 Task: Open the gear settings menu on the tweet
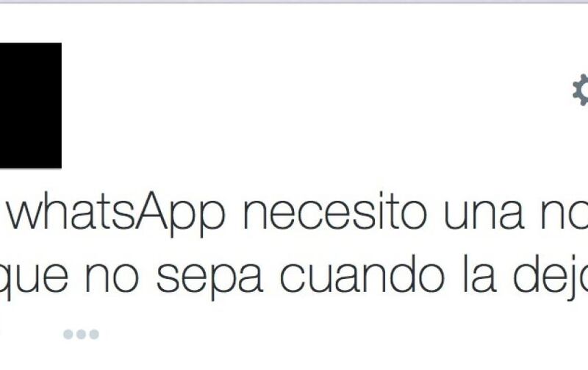pyautogui.click(x=581, y=90)
